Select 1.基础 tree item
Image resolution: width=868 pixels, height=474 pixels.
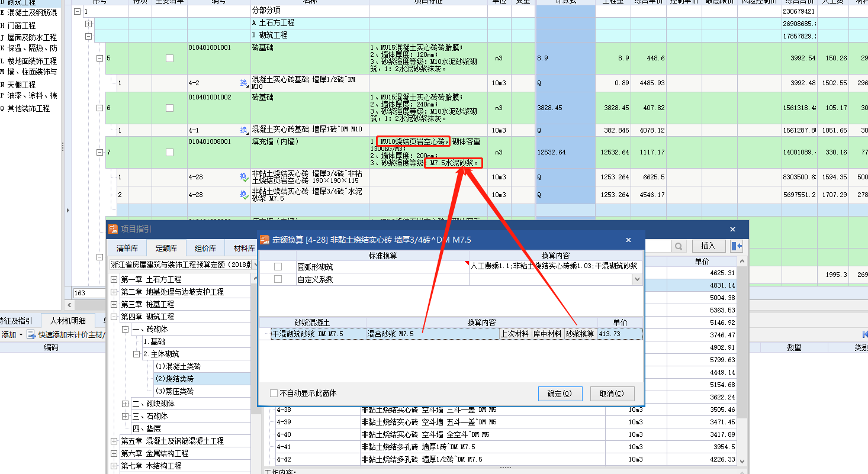click(x=155, y=341)
